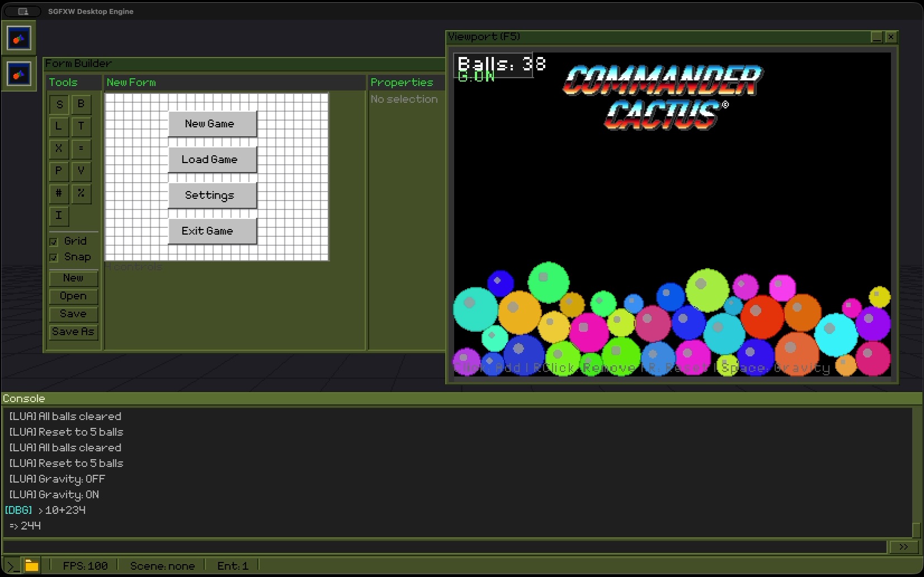Click the New Form panel header
The height and width of the screenshot is (577, 924).
coord(235,83)
